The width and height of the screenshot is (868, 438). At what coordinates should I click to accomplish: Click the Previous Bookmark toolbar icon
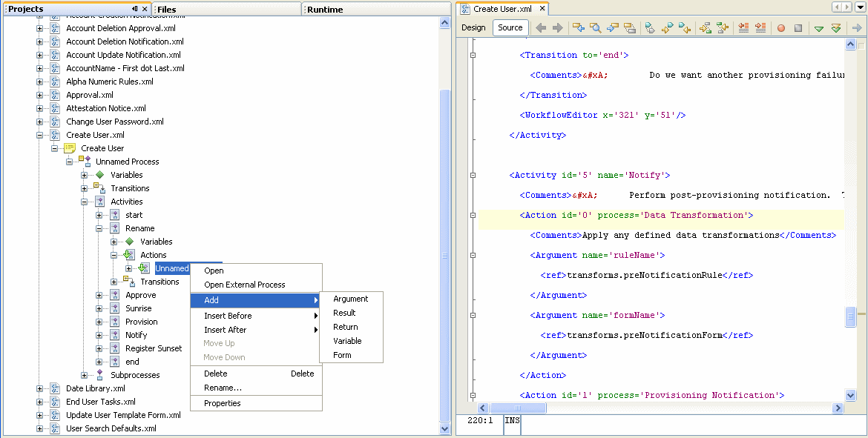pos(668,27)
